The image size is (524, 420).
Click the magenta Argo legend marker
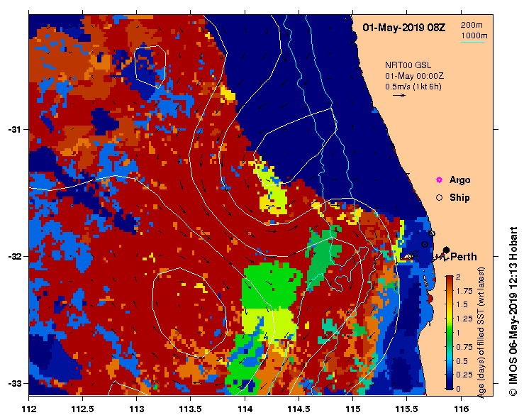439,180
